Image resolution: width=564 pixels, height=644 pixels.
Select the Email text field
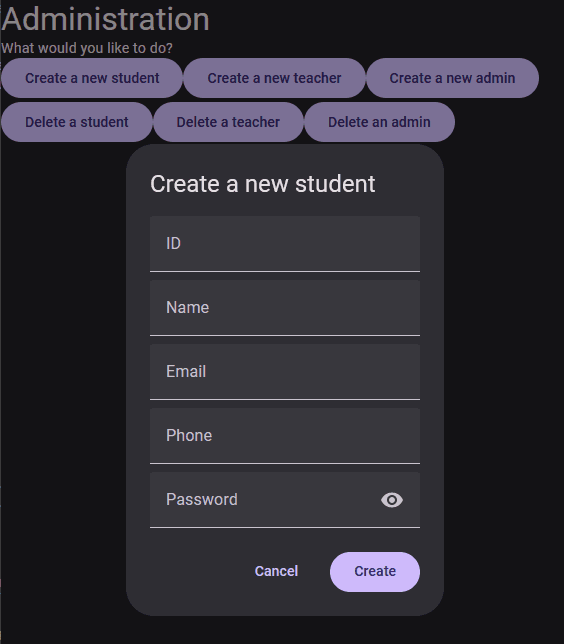[x=285, y=372]
